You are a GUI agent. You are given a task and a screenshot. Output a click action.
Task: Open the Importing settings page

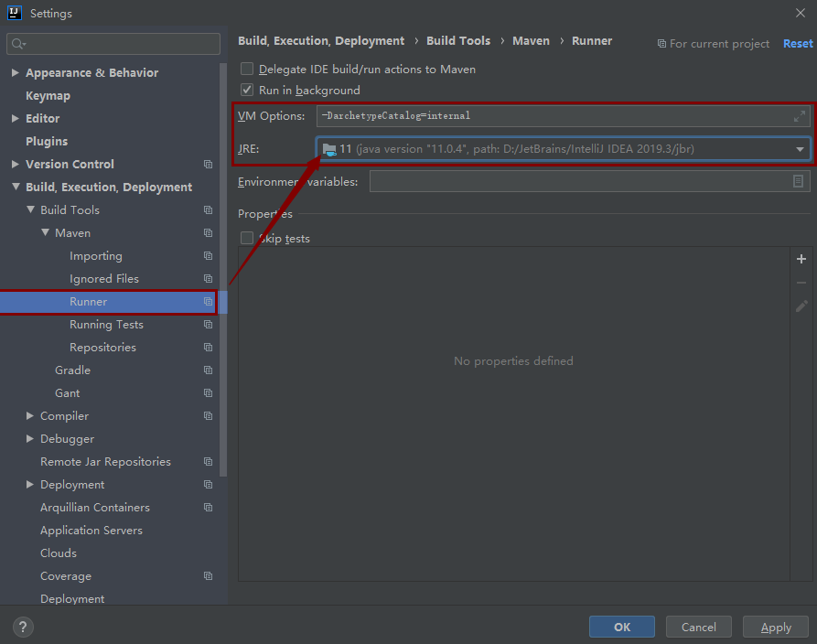96,256
